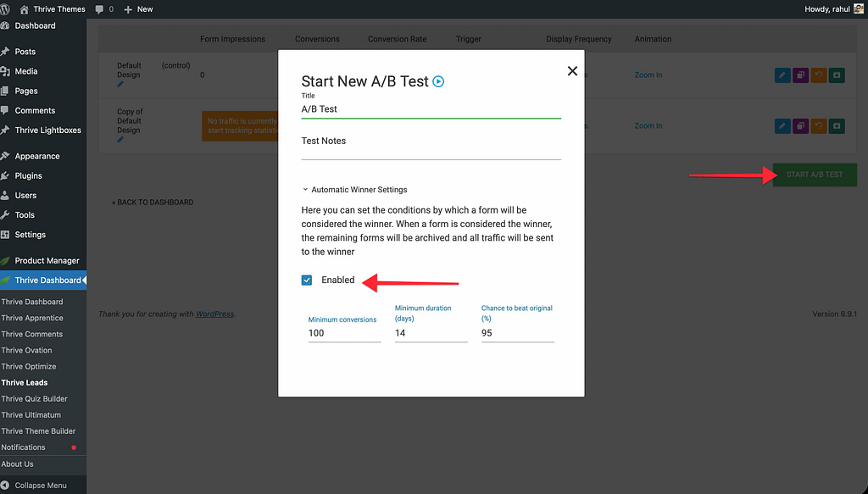
Task: Go to Plugins in the WordPress sidebar
Action: [28, 176]
